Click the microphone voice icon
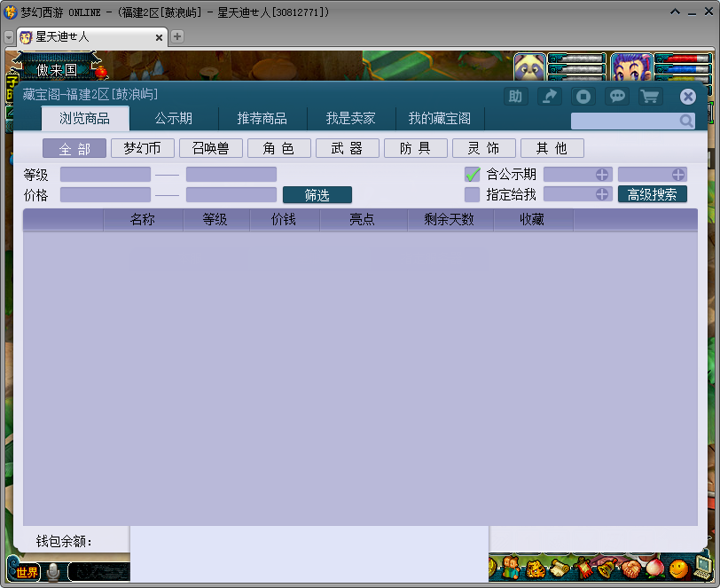The width and height of the screenshot is (720, 588). pyautogui.click(x=54, y=572)
